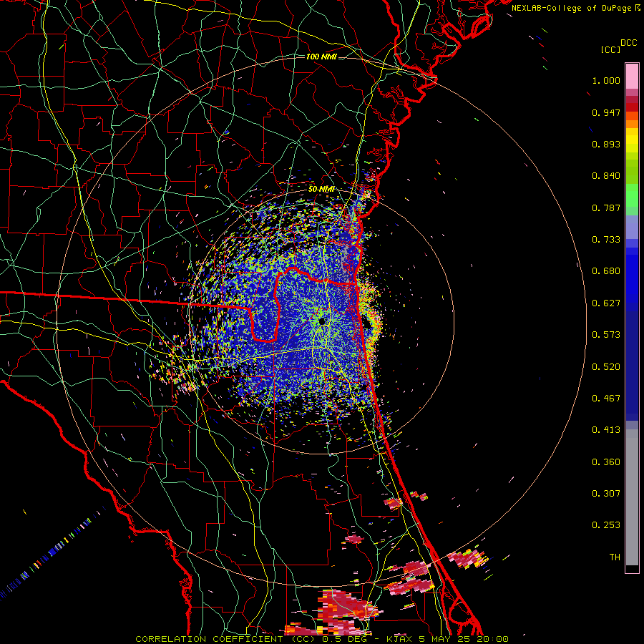The width and height of the screenshot is (644, 644).
Task: Select the 0.467 scale value
Action: click(606, 399)
